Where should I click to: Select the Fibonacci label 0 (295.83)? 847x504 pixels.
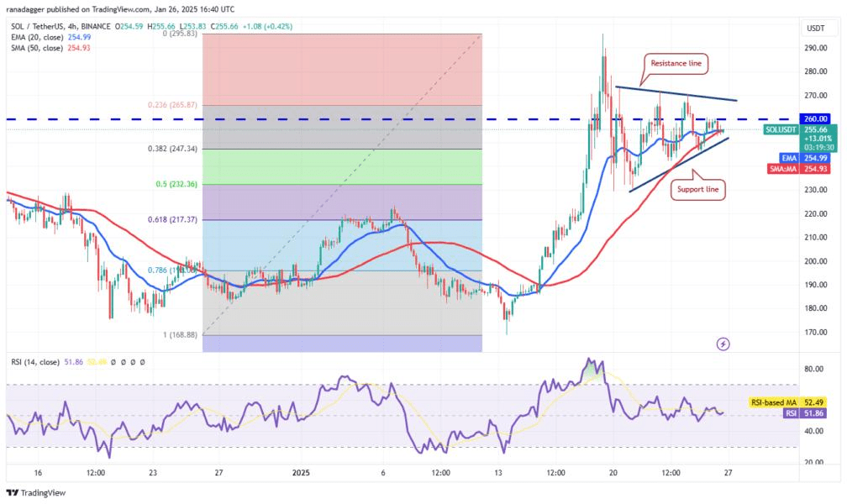[x=180, y=34]
